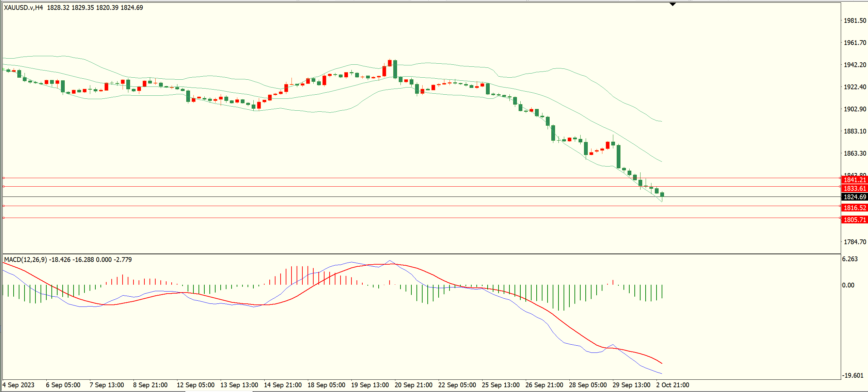Image resolution: width=868 pixels, height=392 pixels.
Task: Select the red horizontal line at 1805.71
Action: click(422, 218)
